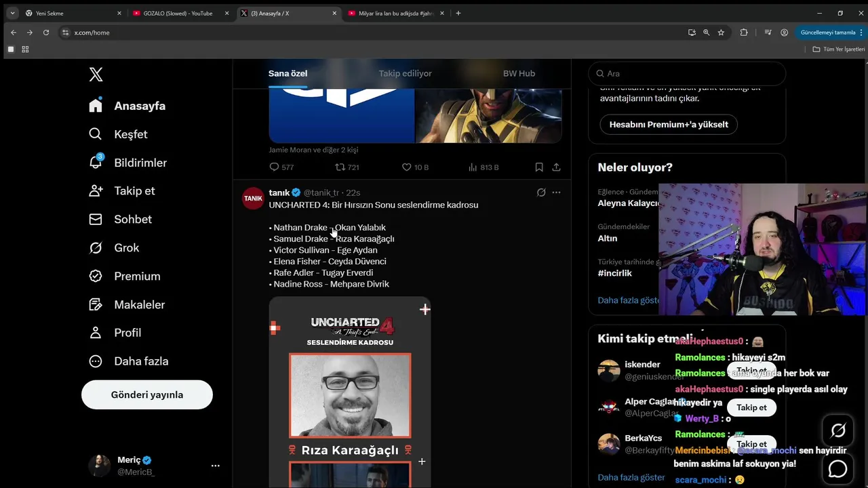Open Grok from the sidebar

coord(114,247)
